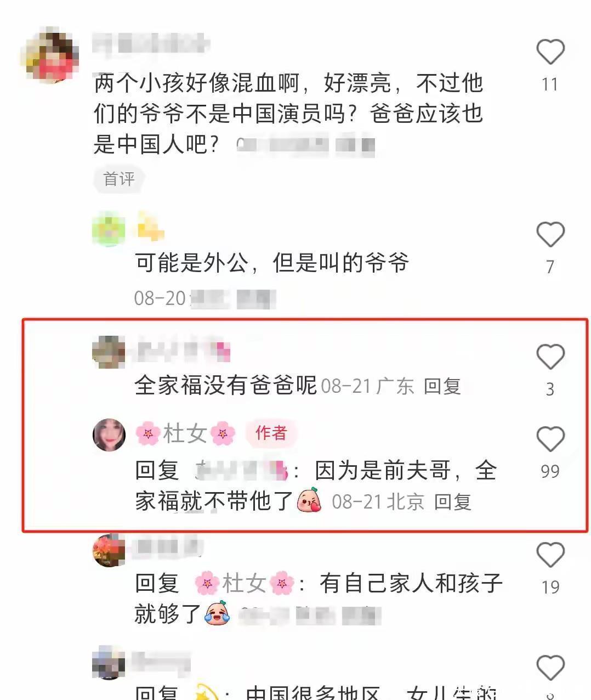
Task: Tap 回复 next to 08-21 广东
Action: (442, 386)
